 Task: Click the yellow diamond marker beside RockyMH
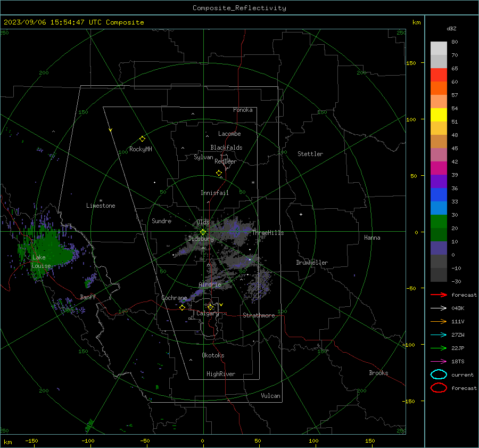(x=142, y=139)
